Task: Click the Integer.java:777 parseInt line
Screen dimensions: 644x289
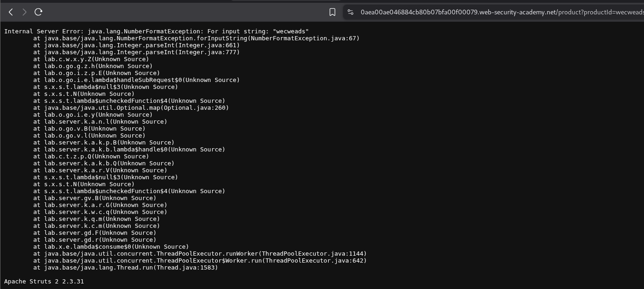Action: [x=136, y=52]
